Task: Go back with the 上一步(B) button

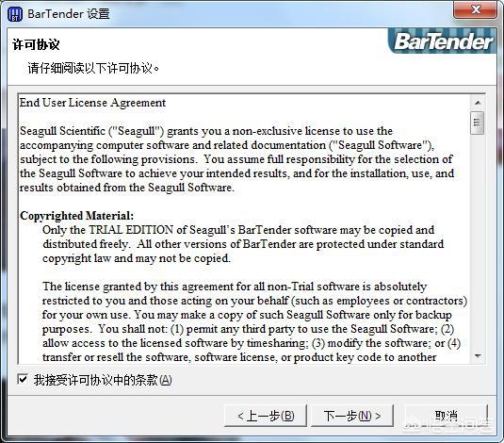Action: [x=266, y=416]
